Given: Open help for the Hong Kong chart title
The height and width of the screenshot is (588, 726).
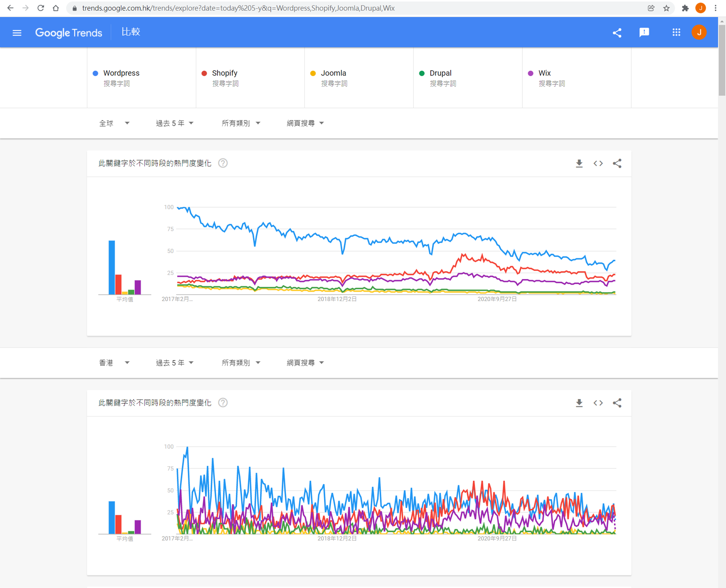Looking at the screenshot, I should pyautogui.click(x=223, y=403).
